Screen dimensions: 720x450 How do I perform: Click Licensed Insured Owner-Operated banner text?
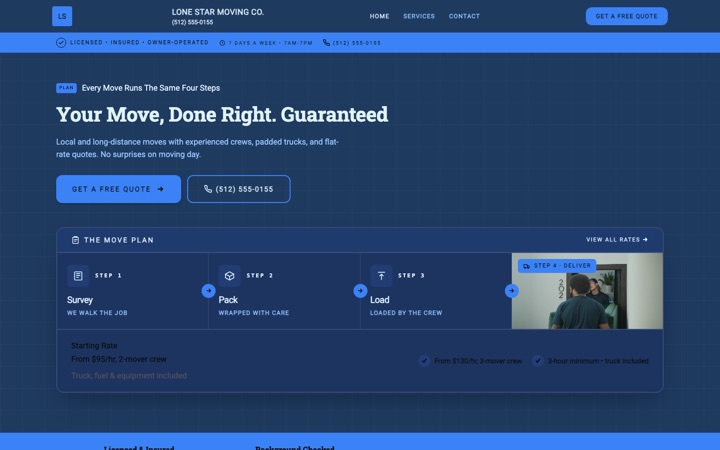pyautogui.click(x=139, y=42)
